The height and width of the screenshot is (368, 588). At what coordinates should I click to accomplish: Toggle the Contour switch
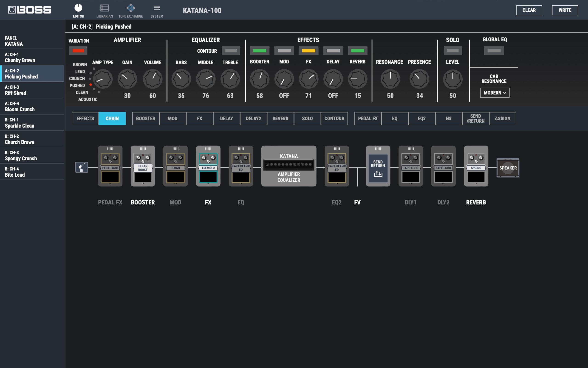[231, 51]
